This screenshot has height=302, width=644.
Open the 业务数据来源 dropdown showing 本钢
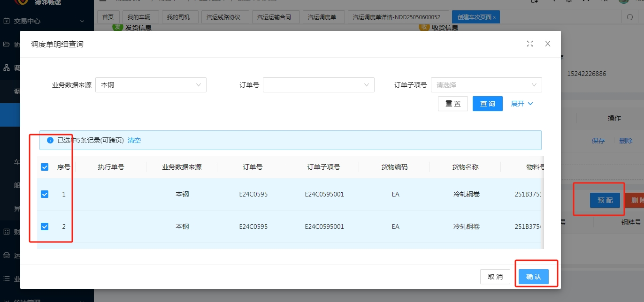click(151, 85)
